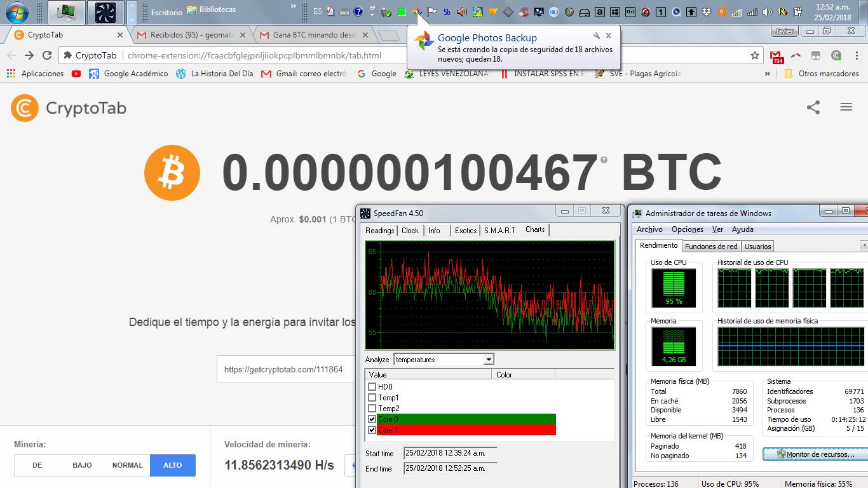Expand the hidden bookmarks chevron
The width and height of the screenshot is (868, 488).
[767, 73]
